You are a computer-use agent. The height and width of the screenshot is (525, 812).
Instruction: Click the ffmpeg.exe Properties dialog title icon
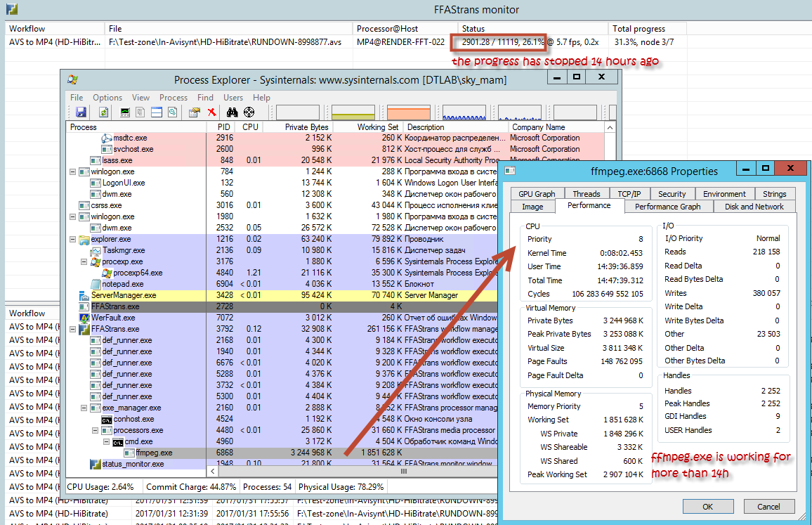(510, 171)
